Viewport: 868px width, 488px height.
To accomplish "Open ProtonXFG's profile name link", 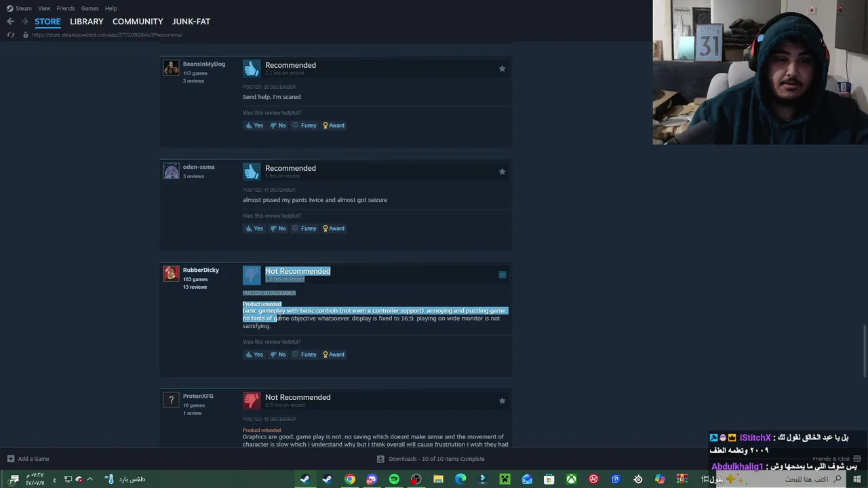I will pos(198,396).
